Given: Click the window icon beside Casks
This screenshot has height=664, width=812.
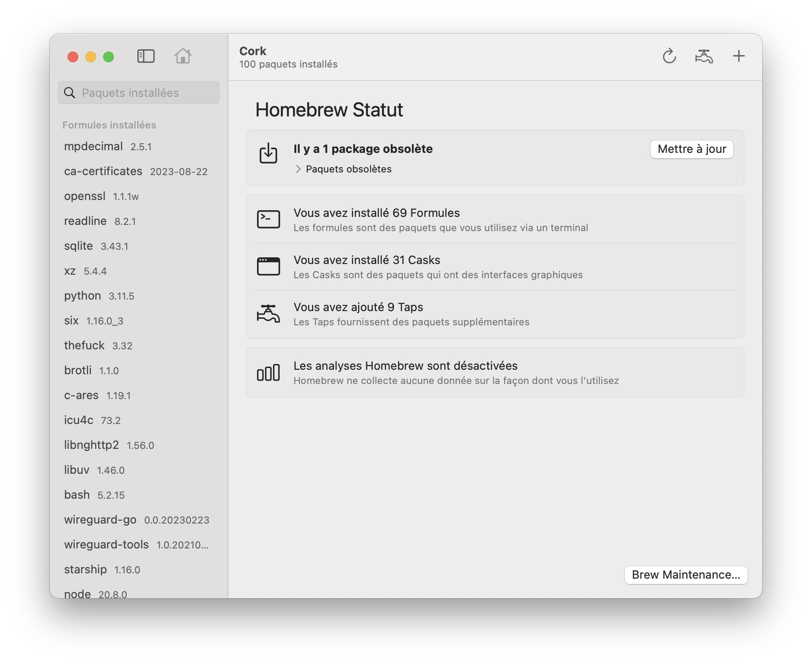Looking at the screenshot, I should pos(268,266).
